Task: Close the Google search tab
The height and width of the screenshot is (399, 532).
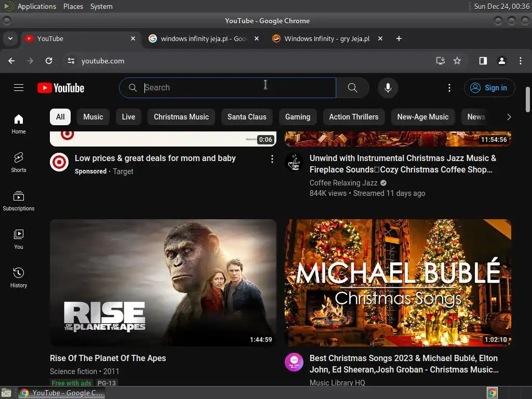Action: point(257,38)
